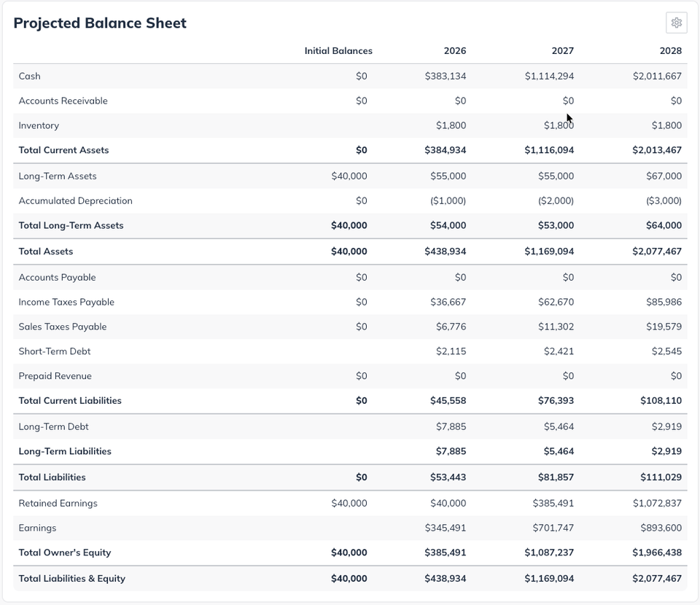Click the Earnings row label

37,528
